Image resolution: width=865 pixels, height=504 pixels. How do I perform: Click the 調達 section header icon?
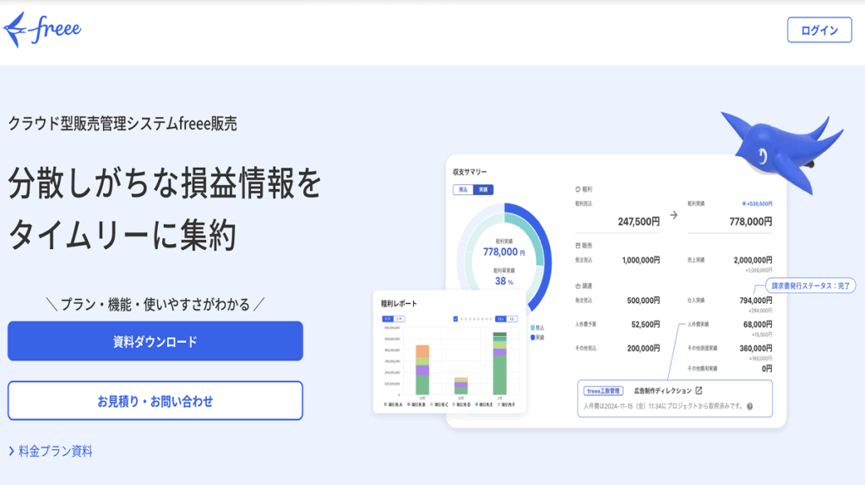pyautogui.click(x=578, y=286)
